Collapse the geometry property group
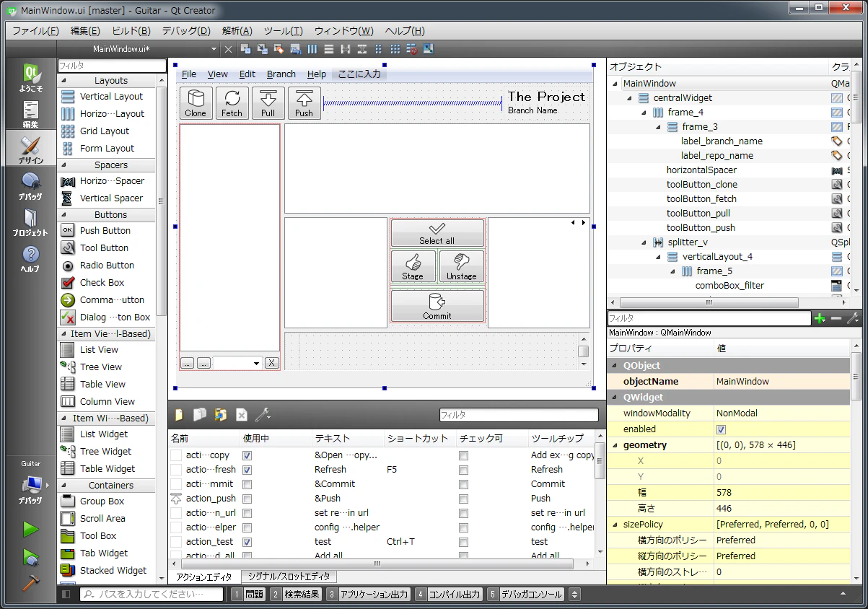The width and height of the screenshot is (868, 609). (615, 445)
